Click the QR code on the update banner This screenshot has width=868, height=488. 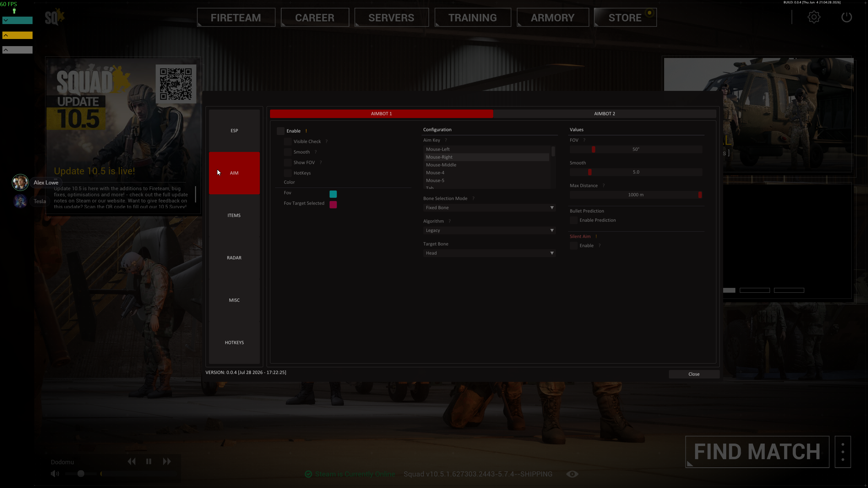click(x=176, y=84)
